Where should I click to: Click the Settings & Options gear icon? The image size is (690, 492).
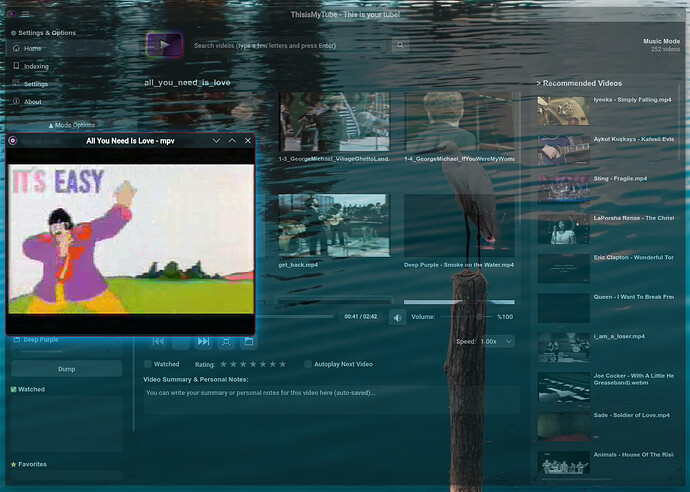click(13, 33)
